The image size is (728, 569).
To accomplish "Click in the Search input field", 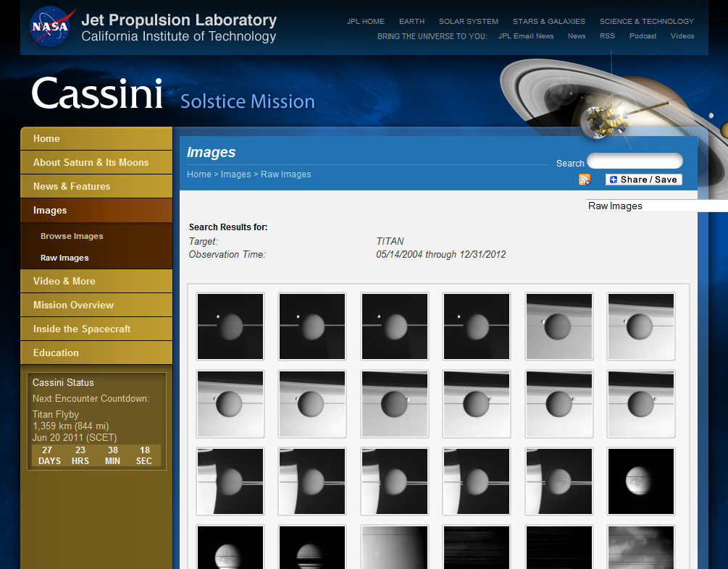I will (x=634, y=161).
